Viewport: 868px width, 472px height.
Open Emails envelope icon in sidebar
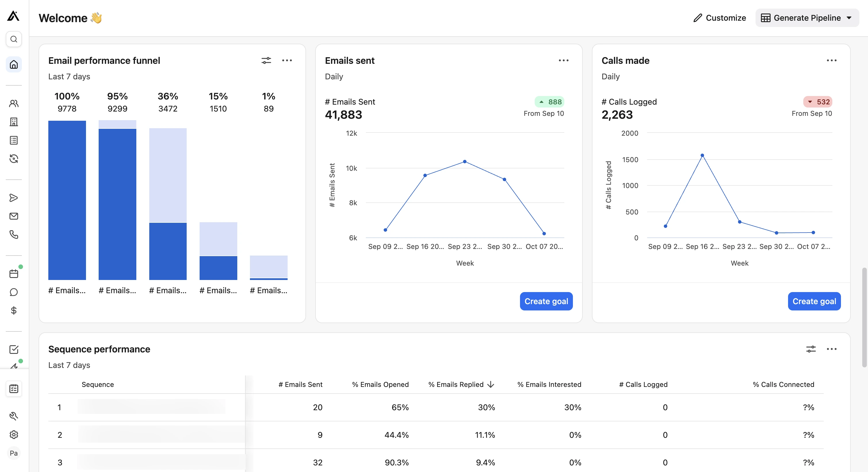14,216
